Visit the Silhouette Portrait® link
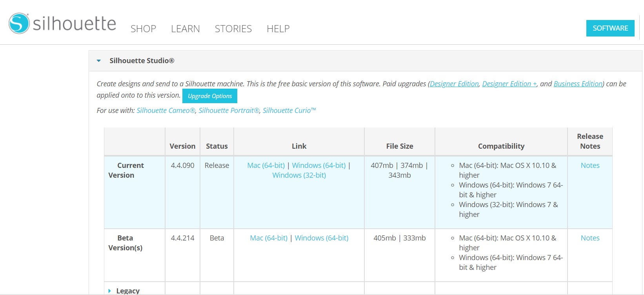The height and width of the screenshot is (295, 644). [229, 111]
